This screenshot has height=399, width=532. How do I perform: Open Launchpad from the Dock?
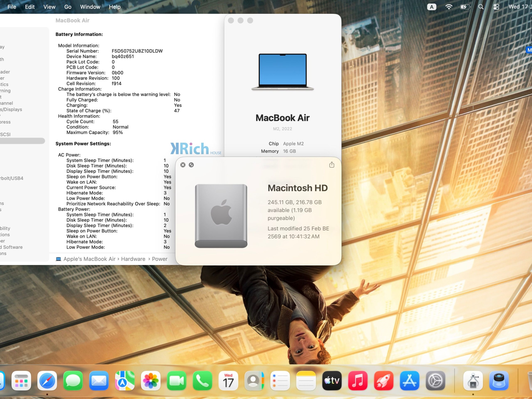pyautogui.click(x=21, y=381)
